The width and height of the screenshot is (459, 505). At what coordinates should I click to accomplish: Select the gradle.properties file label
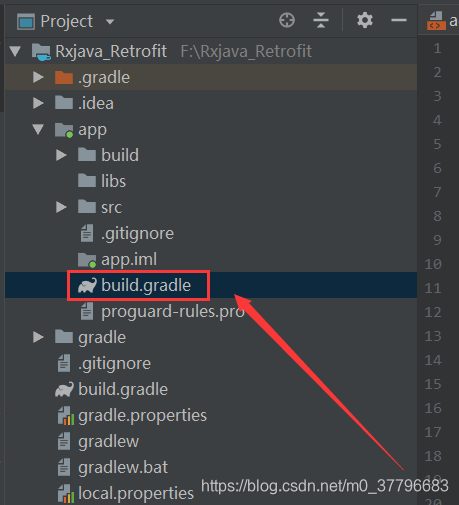(x=143, y=416)
